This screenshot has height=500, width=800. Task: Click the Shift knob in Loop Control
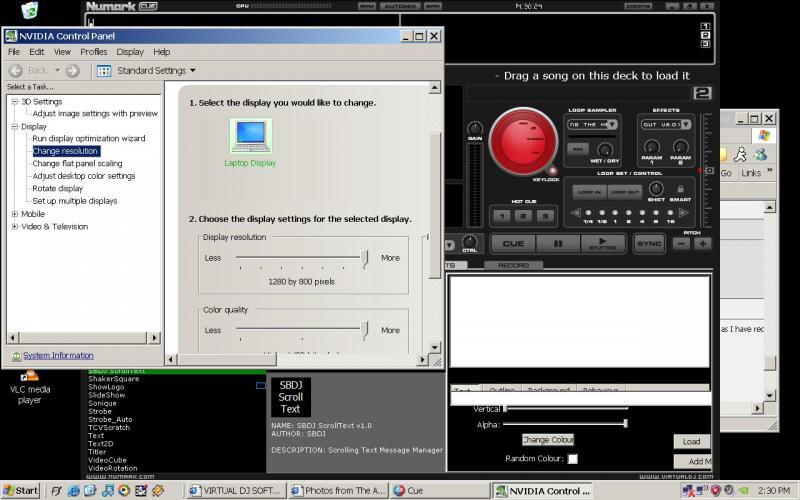(656, 189)
